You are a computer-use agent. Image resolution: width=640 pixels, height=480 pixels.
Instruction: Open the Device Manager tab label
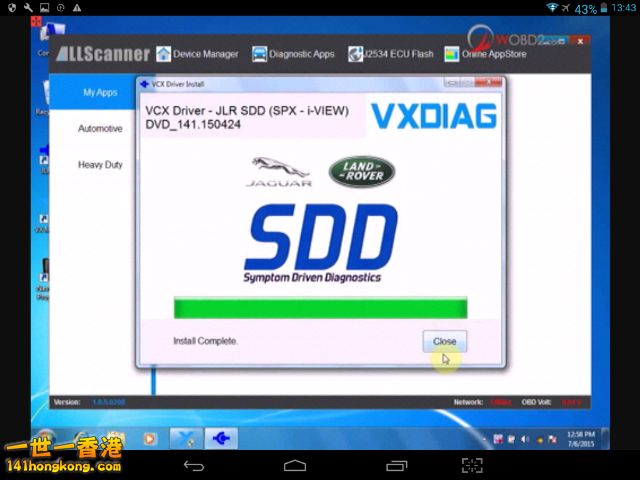(x=205, y=54)
